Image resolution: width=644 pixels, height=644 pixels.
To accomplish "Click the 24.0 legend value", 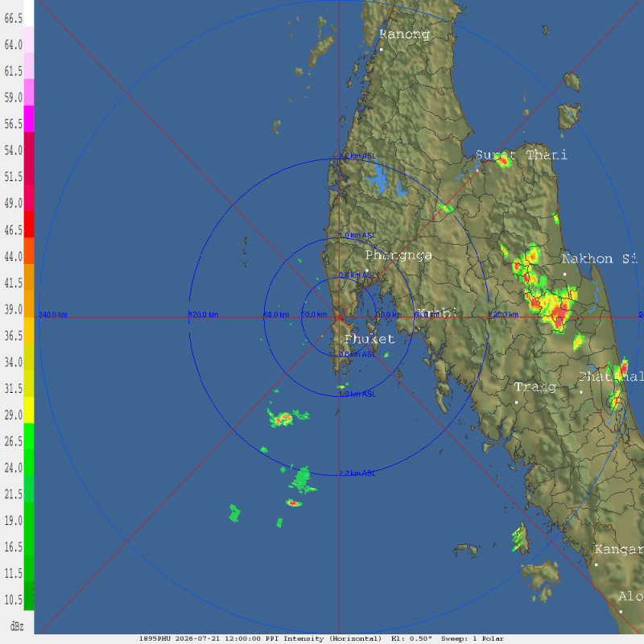I will point(13,468).
